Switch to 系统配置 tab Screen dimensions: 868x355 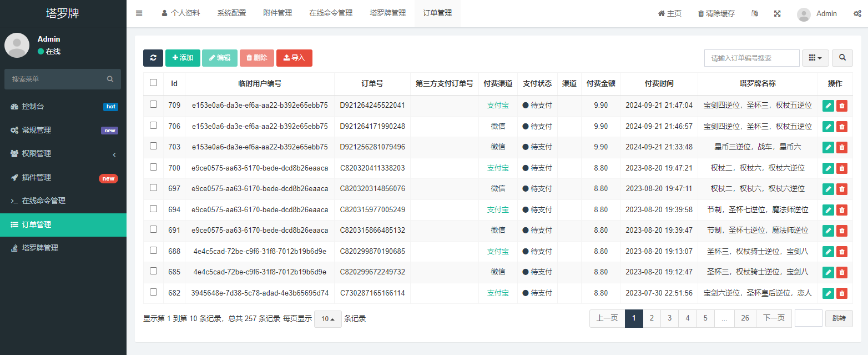[x=231, y=13]
